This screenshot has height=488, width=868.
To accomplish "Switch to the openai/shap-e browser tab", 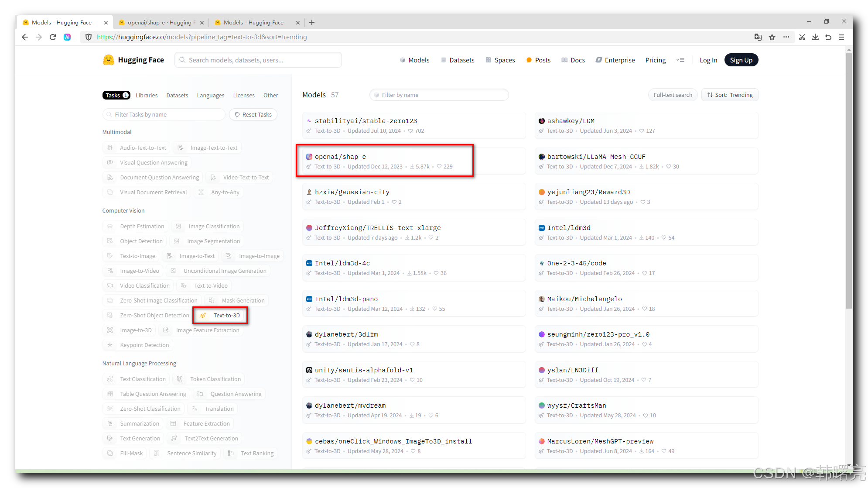I will pos(159,22).
